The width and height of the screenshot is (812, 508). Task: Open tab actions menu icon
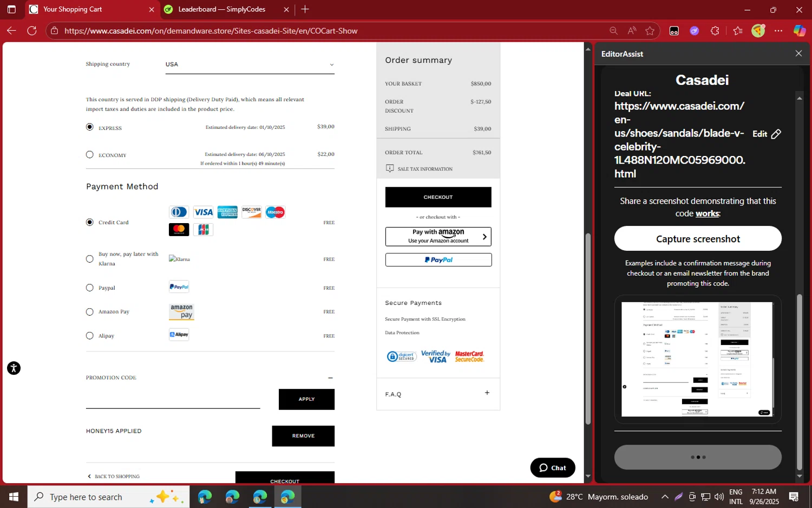coord(11,9)
